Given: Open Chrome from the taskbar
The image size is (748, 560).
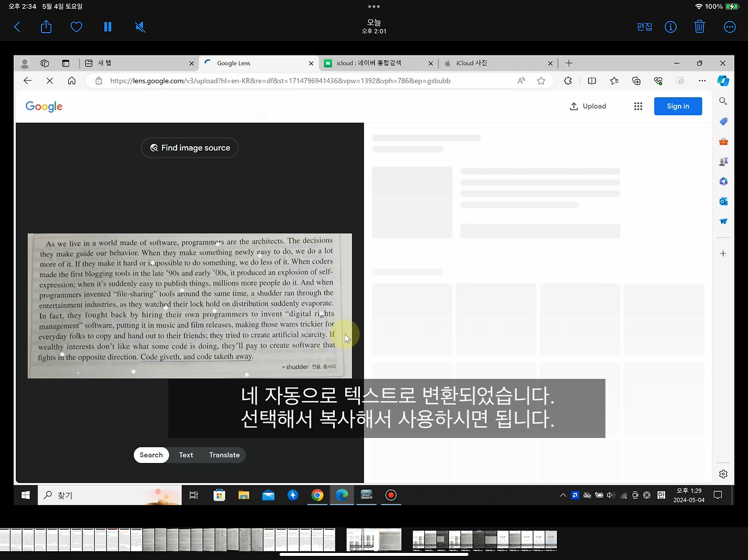Looking at the screenshot, I should coord(317,495).
